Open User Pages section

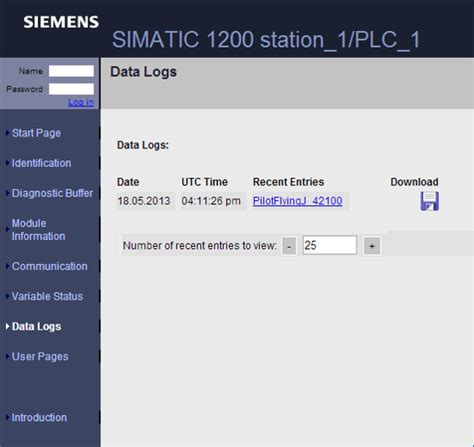40,356
